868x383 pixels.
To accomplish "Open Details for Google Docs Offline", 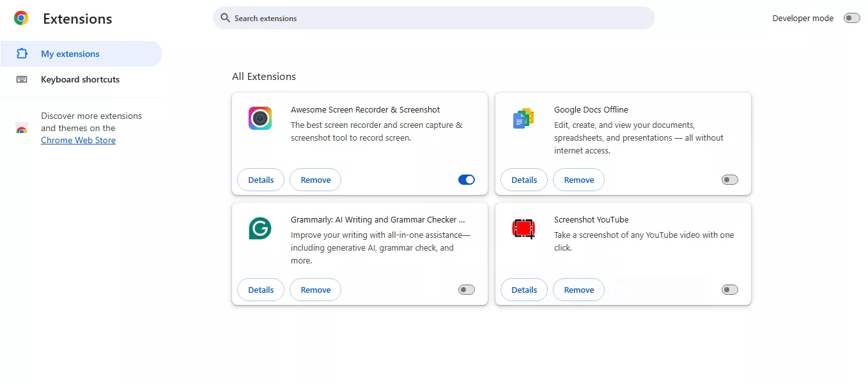I will (x=523, y=180).
